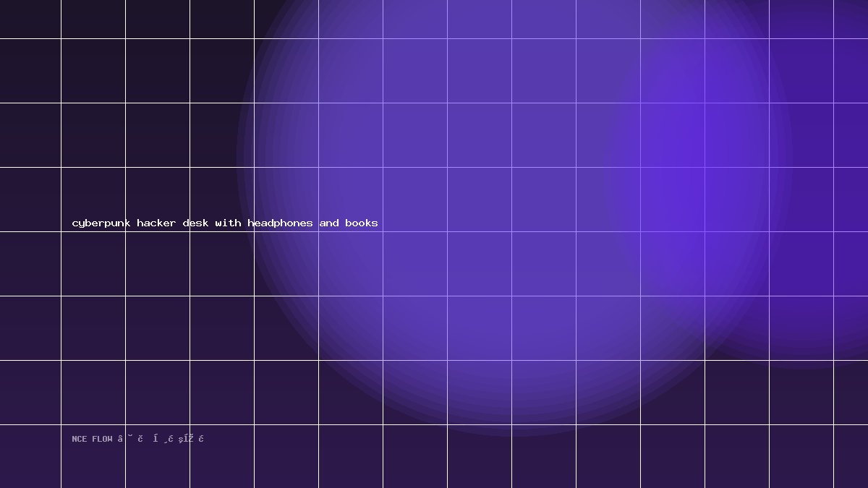The image size is (868, 488).
Task: Click the word "FLOW" in the footer
Action: pyautogui.click(x=102, y=439)
